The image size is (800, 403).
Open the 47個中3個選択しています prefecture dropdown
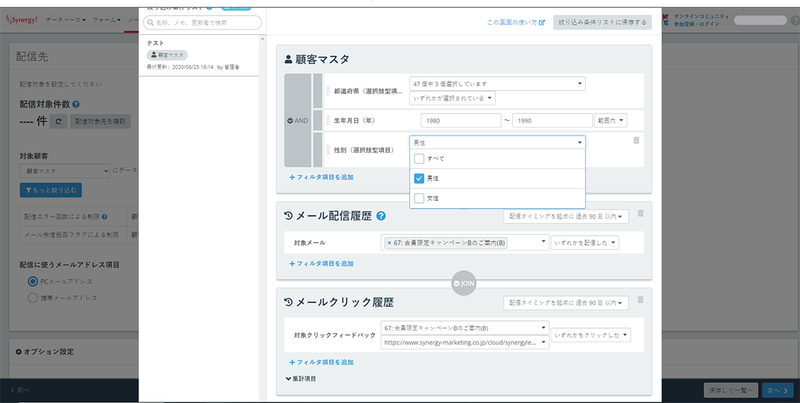point(497,84)
